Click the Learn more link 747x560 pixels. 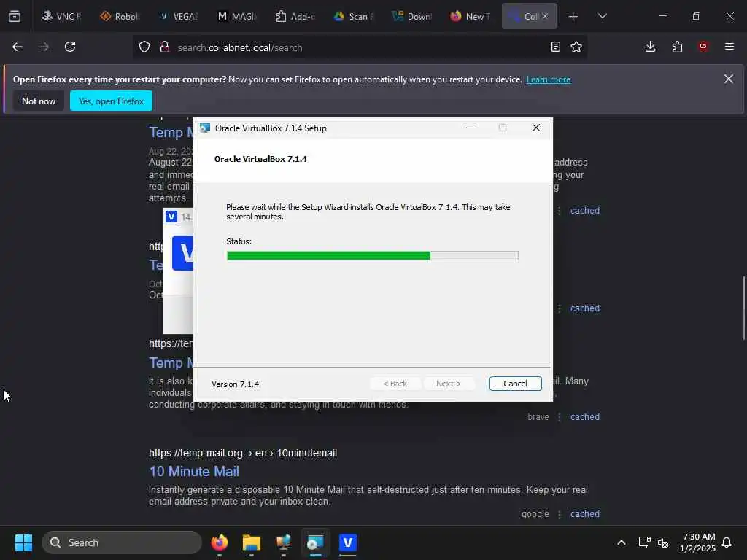click(x=549, y=79)
